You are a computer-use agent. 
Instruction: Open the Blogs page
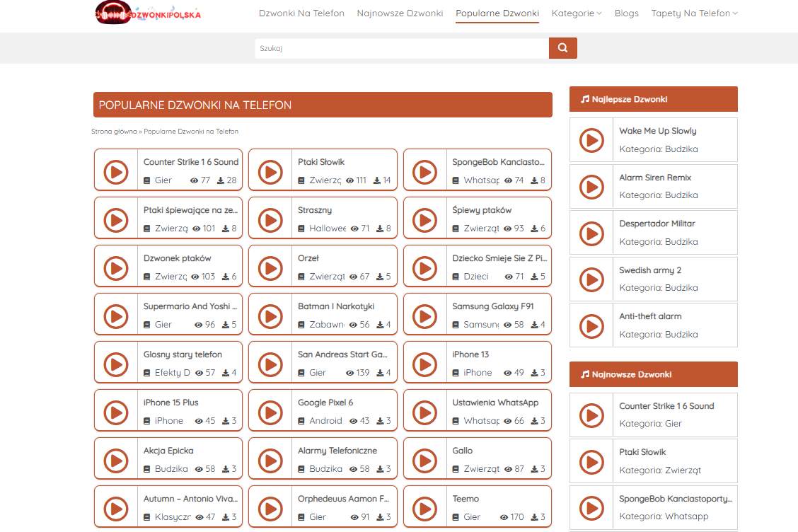pos(626,13)
